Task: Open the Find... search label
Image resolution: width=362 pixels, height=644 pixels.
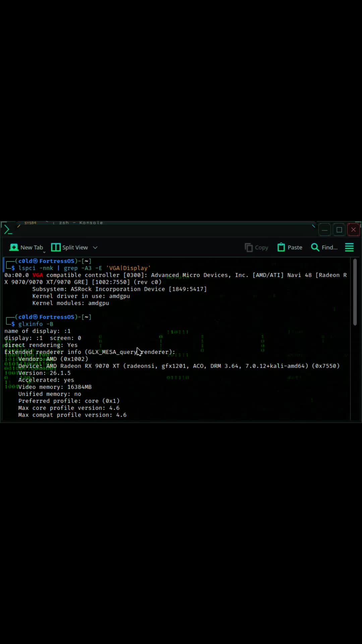Action: click(329, 248)
